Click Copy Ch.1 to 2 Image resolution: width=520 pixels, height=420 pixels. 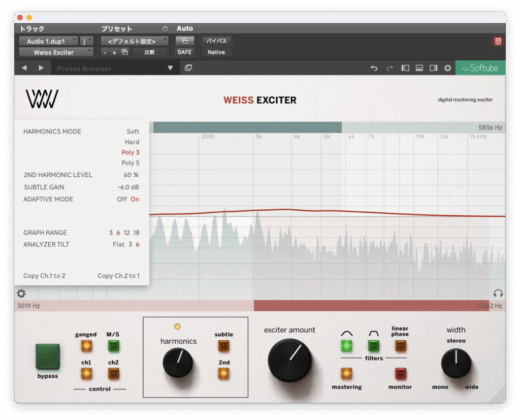tap(44, 276)
